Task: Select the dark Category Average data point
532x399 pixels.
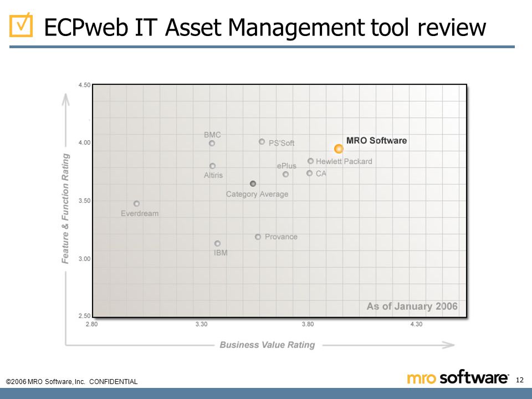Action: pos(253,183)
